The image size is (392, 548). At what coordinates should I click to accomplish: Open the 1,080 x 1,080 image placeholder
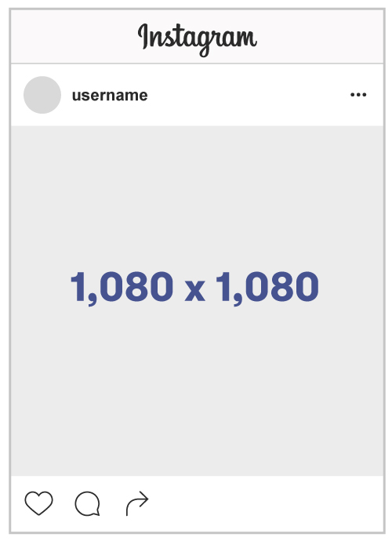(x=198, y=301)
